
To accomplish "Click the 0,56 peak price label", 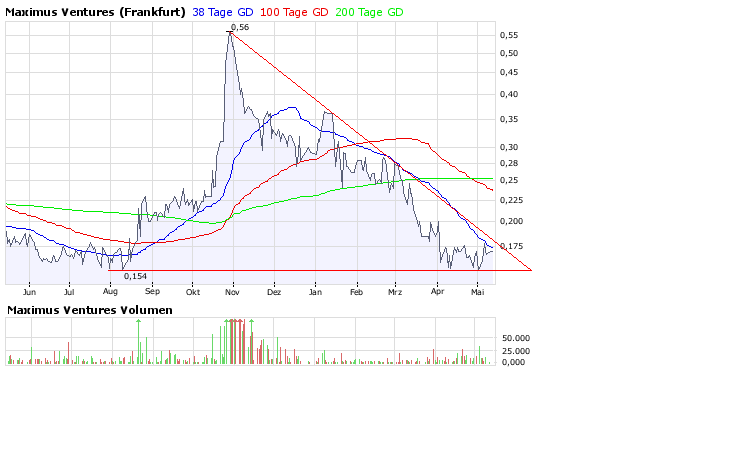I will click(x=240, y=27).
